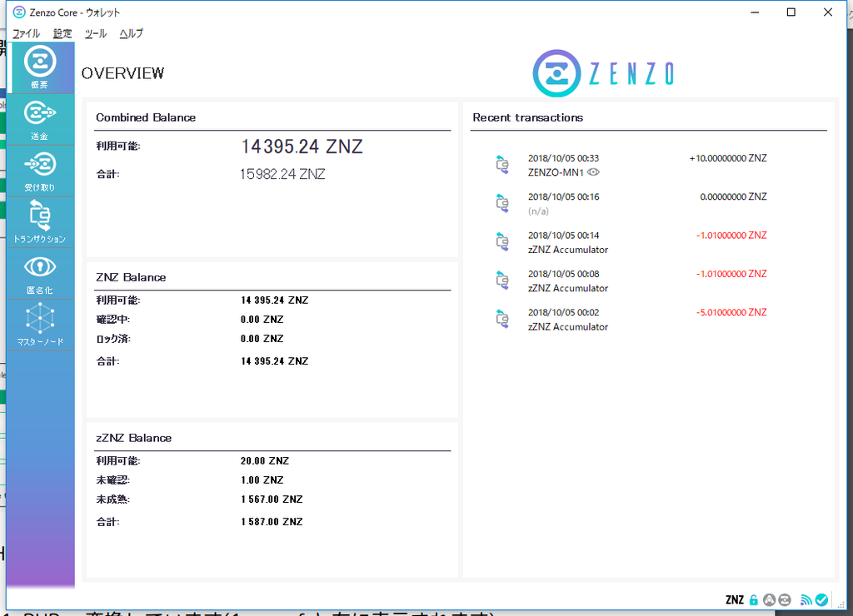The image size is (853, 616).
Task: Click the ZENZO-MN1 transaction label
Action: click(x=556, y=172)
